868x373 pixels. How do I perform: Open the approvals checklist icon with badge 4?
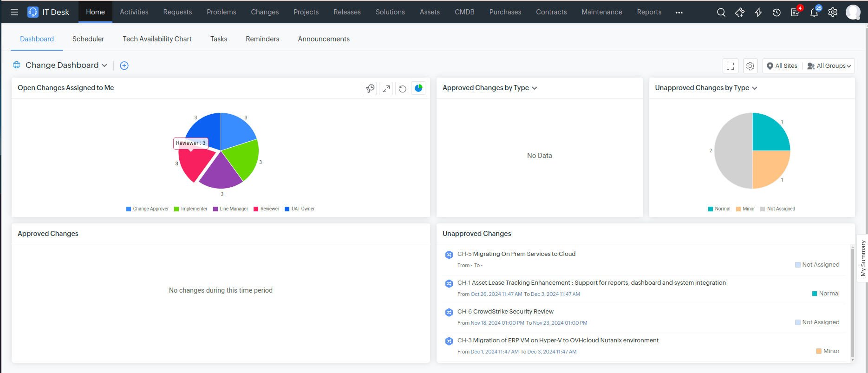tap(795, 13)
